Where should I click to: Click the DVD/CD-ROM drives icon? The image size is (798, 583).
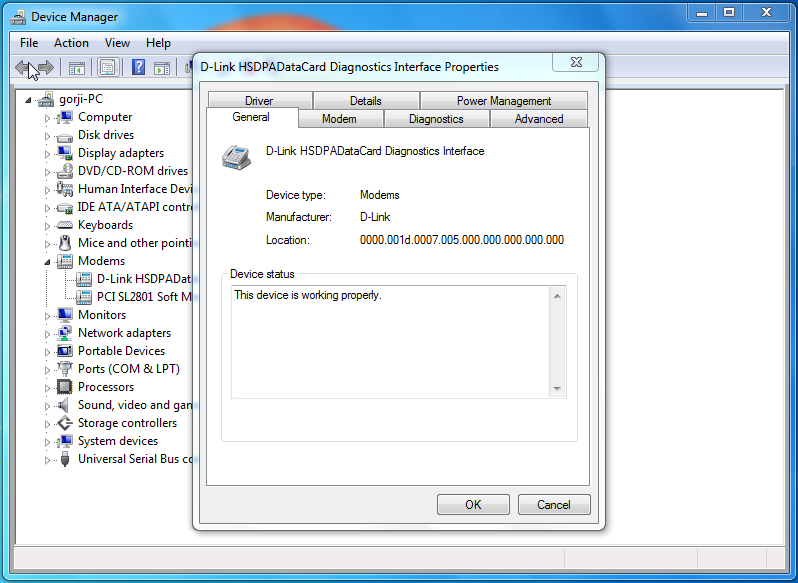click(x=65, y=171)
